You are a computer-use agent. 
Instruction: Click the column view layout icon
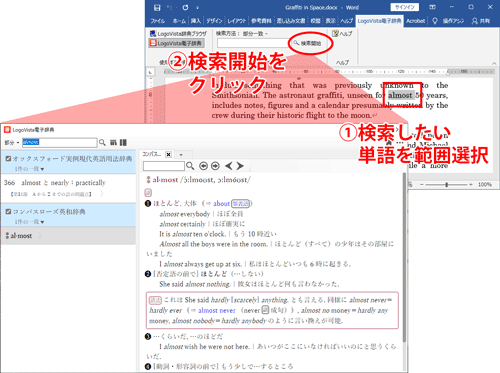point(123,143)
